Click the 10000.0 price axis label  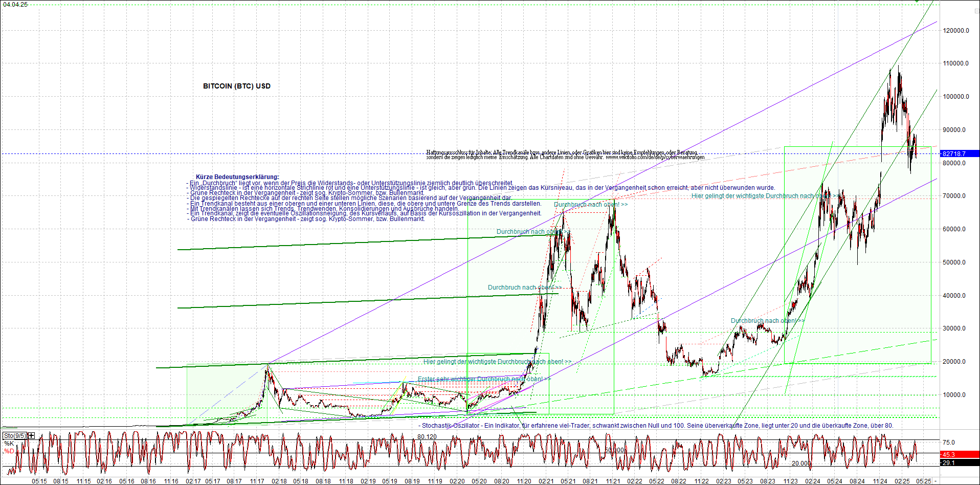click(x=954, y=395)
